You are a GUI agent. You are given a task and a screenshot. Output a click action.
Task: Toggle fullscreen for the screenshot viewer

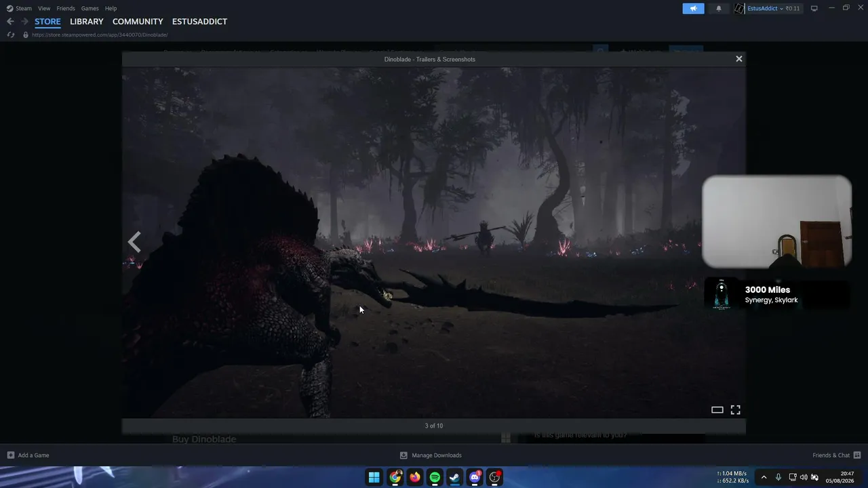pos(735,409)
